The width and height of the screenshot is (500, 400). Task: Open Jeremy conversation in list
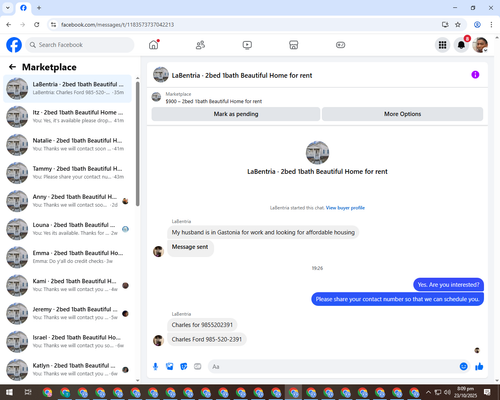[67, 313]
